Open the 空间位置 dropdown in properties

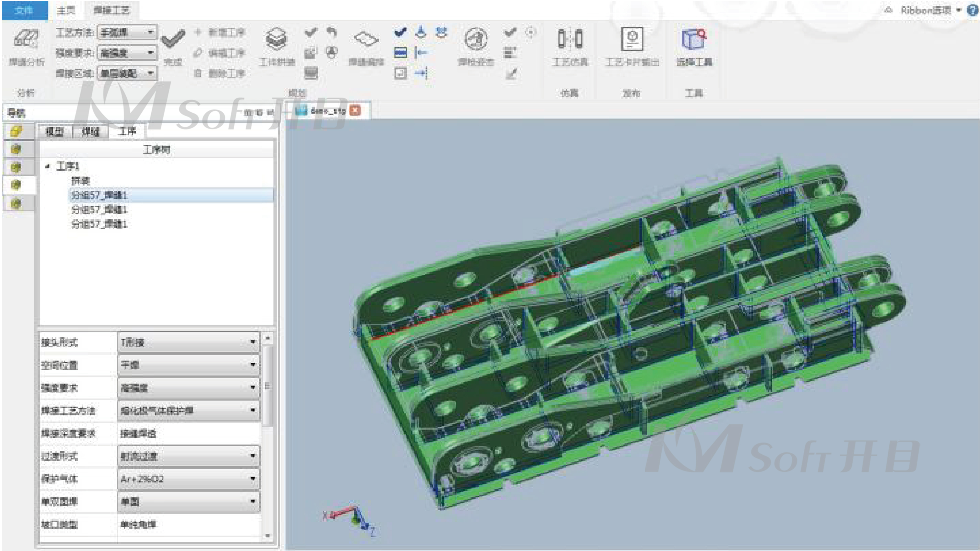(x=189, y=365)
